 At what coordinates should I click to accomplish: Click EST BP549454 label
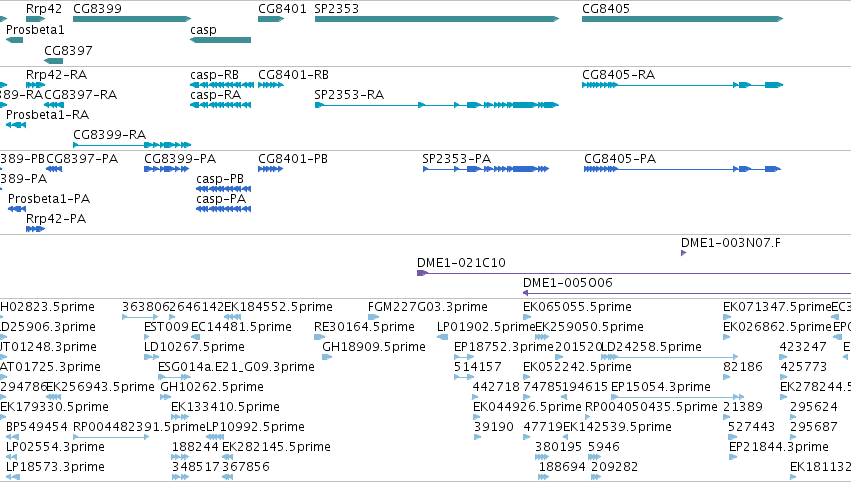pyautogui.click(x=37, y=427)
